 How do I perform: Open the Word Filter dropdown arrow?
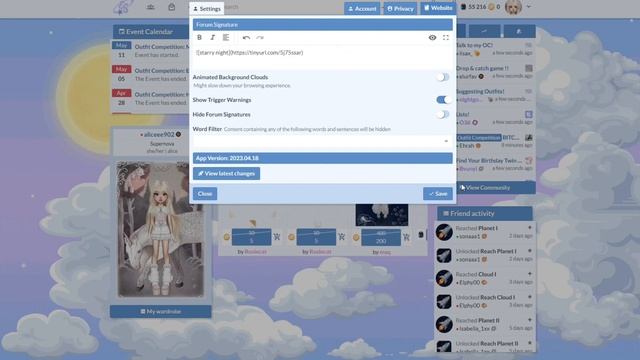pyautogui.click(x=446, y=141)
